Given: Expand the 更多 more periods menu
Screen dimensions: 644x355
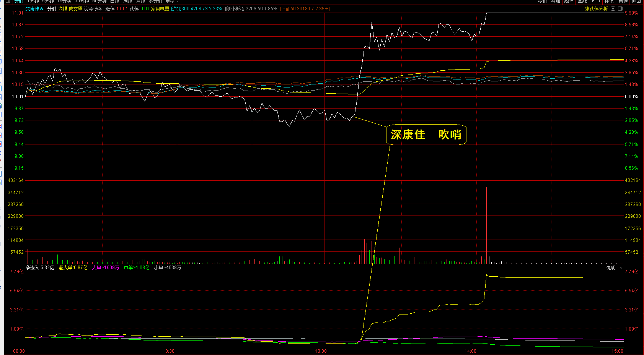Looking at the screenshot, I should (172, 2).
